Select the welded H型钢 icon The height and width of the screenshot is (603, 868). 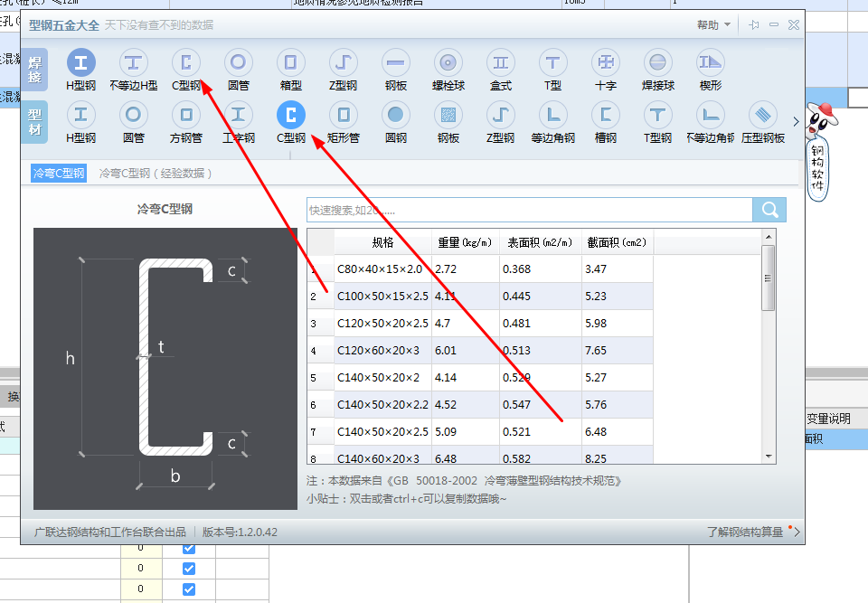(80, 62)
